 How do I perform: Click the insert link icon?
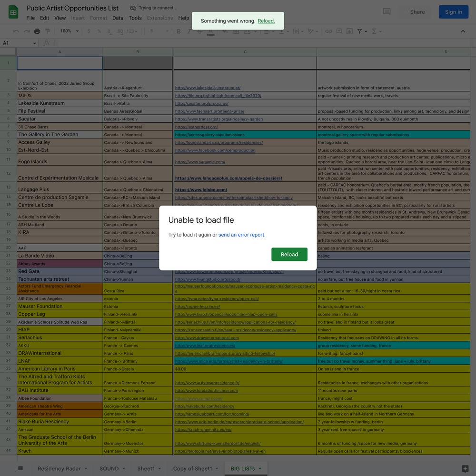328,31
